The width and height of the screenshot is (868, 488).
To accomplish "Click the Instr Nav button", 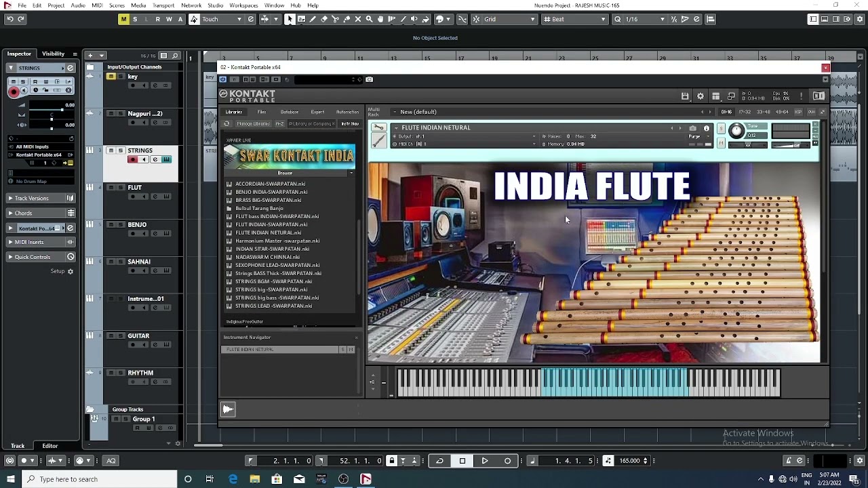I will pyautogui.click(x=350, y=124).
